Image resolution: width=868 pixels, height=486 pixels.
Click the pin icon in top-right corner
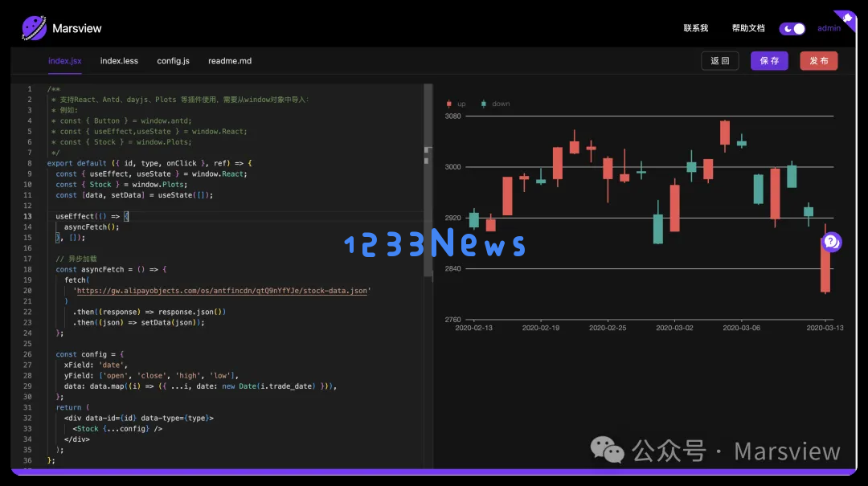[847, 18]
